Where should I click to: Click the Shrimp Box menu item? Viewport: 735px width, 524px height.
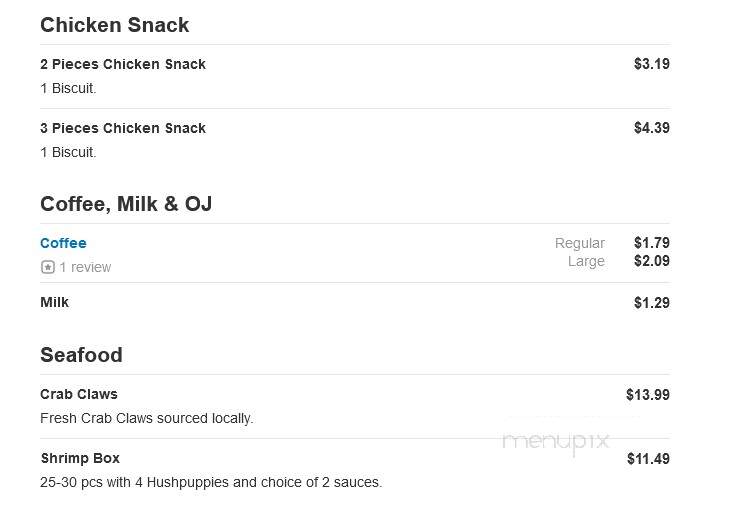(x=80, y=458)
